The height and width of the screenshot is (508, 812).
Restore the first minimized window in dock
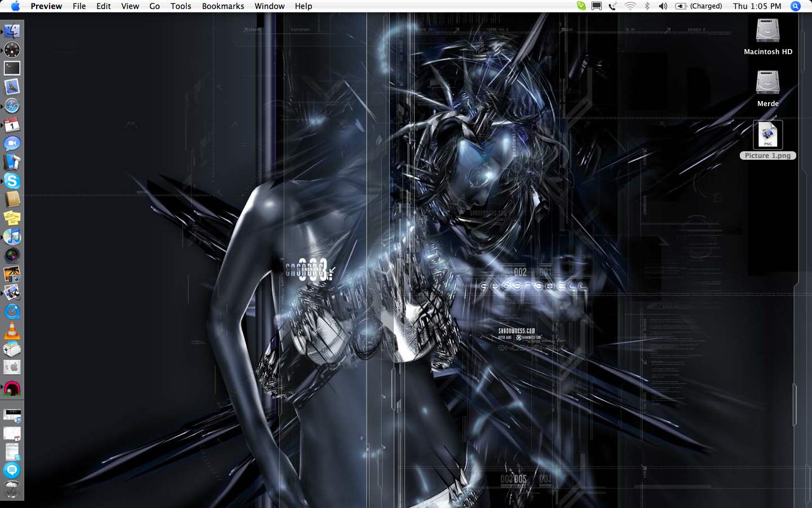click(x=12, y=415)
